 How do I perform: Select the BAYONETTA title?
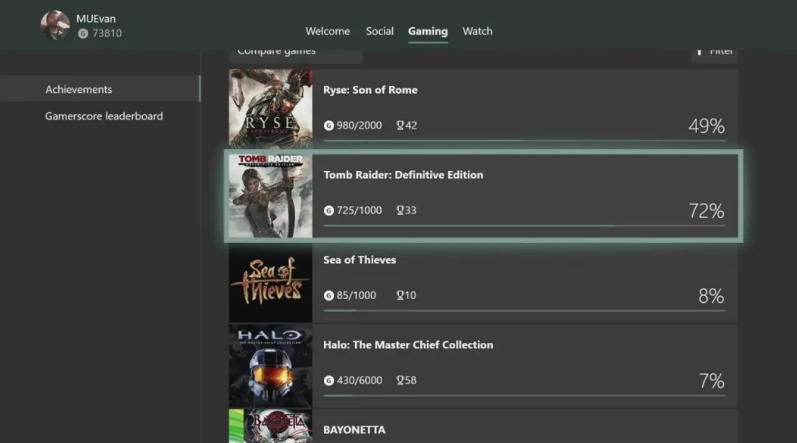354,430
